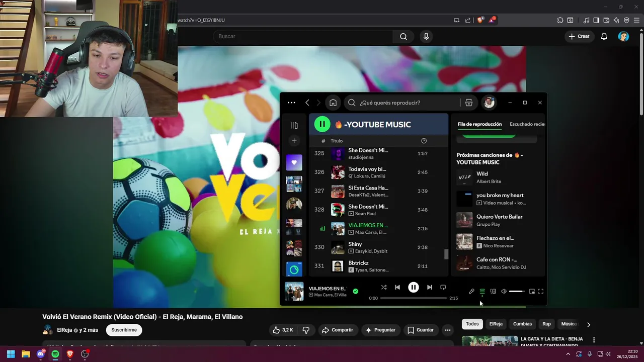Open more actions ellipsis under the video
This screenshot has width=644, height=362.
point(447,330)
